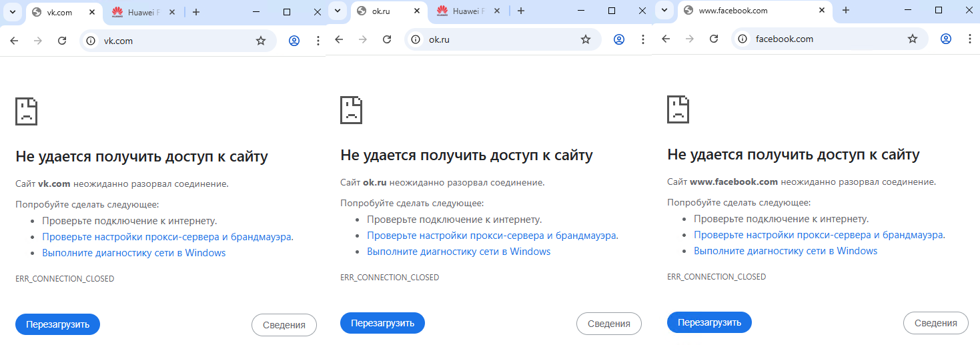Open the tab search dropdown in the ok.ru window
Image resolution: width=980 pixels, height=347 pixels.
point(338,11)
